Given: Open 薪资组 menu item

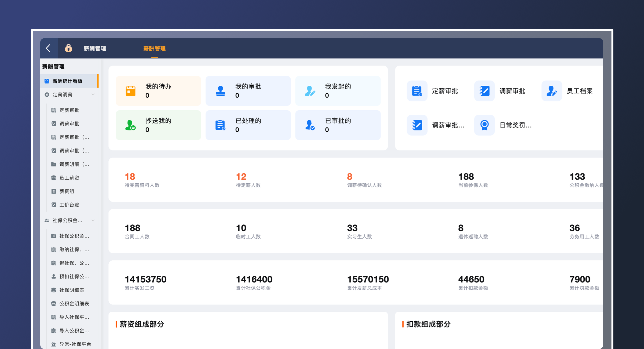Looking at the screenshot, I should click(x=67, y=191).
